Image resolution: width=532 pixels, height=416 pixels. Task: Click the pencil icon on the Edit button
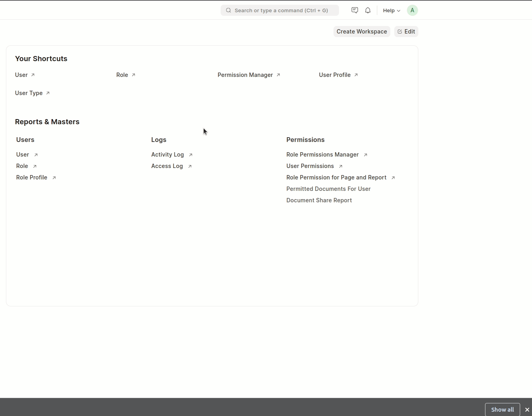click(x=400, y=32)
